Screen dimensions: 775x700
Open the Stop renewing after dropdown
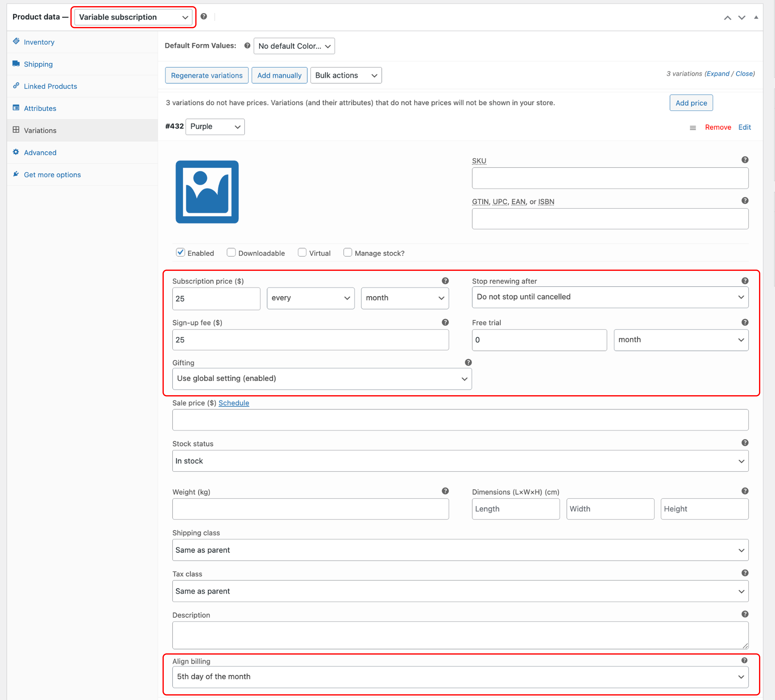click(x=610, y=297)
